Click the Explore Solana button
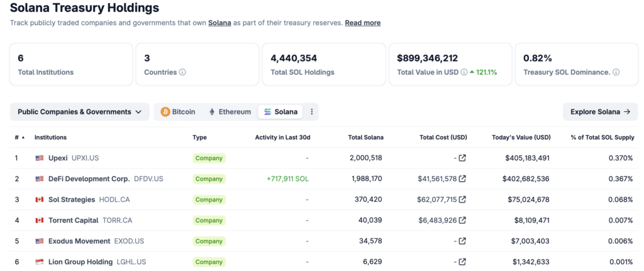 click(x=600, y=112)
